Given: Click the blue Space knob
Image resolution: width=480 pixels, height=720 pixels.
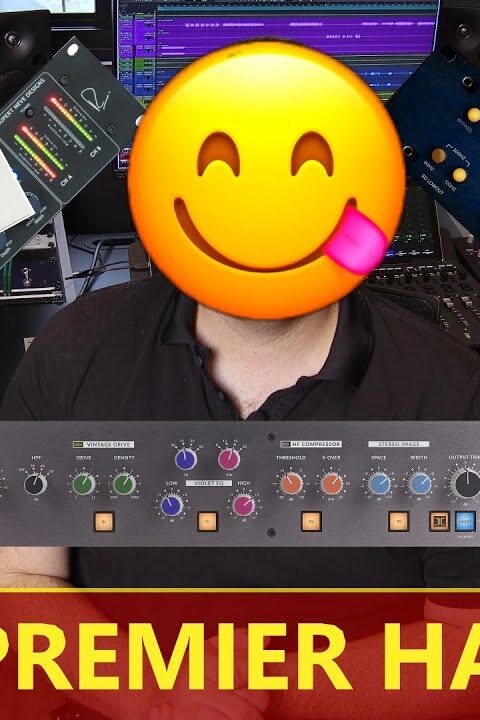Looking at the screenshot, I should (380, 484).
